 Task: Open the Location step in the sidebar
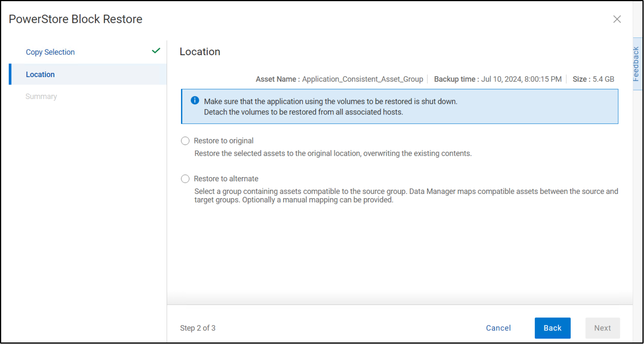click(88, 74)
